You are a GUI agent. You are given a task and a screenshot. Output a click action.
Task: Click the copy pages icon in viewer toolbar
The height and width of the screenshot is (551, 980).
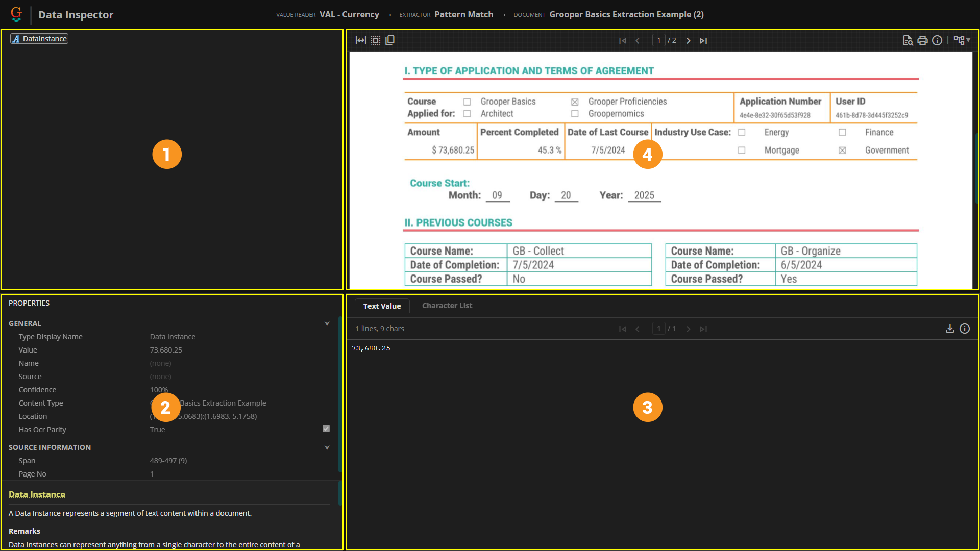[390, 40]
